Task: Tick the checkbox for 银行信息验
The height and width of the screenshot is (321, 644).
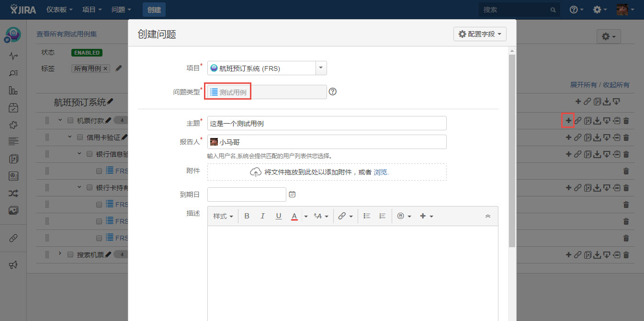Action: coord(90,154)
